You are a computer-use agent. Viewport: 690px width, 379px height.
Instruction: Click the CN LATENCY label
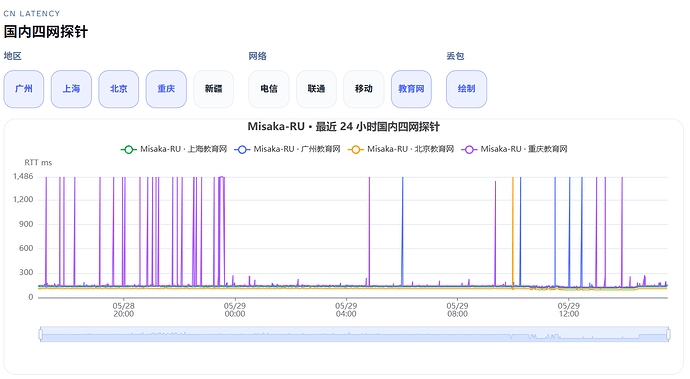(32, 14)
